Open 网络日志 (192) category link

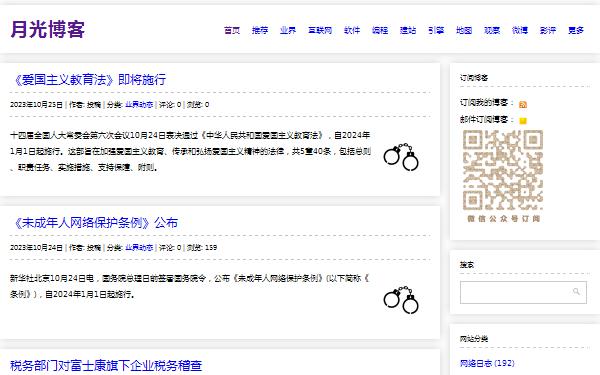pyautogui.click(x=487, y=363)
